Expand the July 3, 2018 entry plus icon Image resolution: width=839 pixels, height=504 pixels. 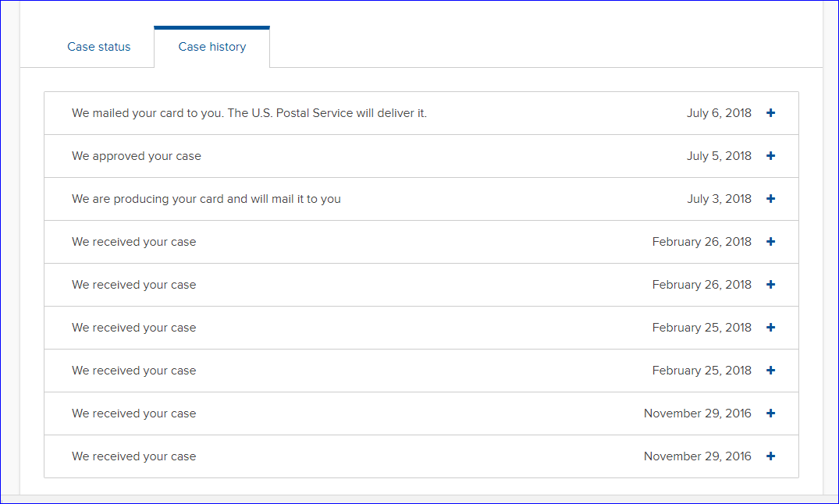tap(770, 198)
